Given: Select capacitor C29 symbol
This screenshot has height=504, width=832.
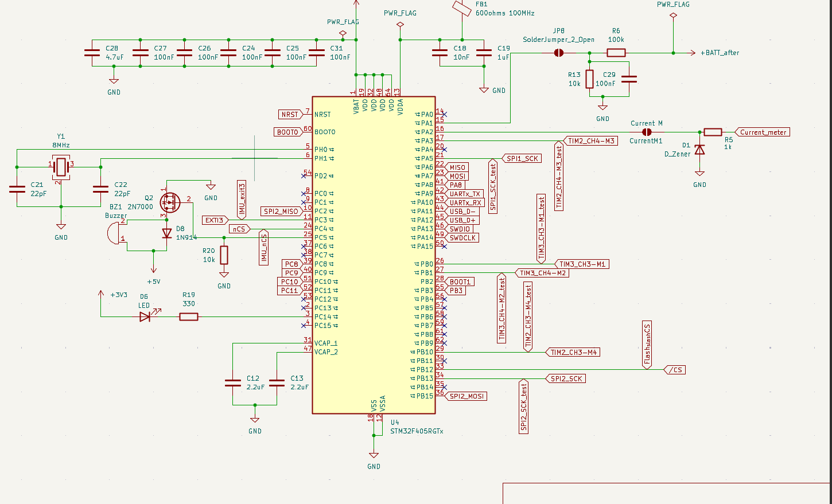Looking at the screenshot, I should tap(629, 79).
